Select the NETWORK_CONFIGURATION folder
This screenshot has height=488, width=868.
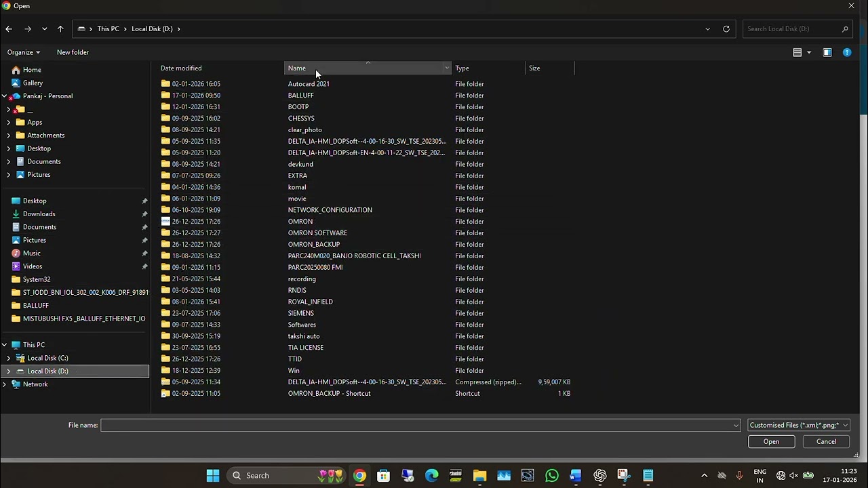[x=330, y=210]
